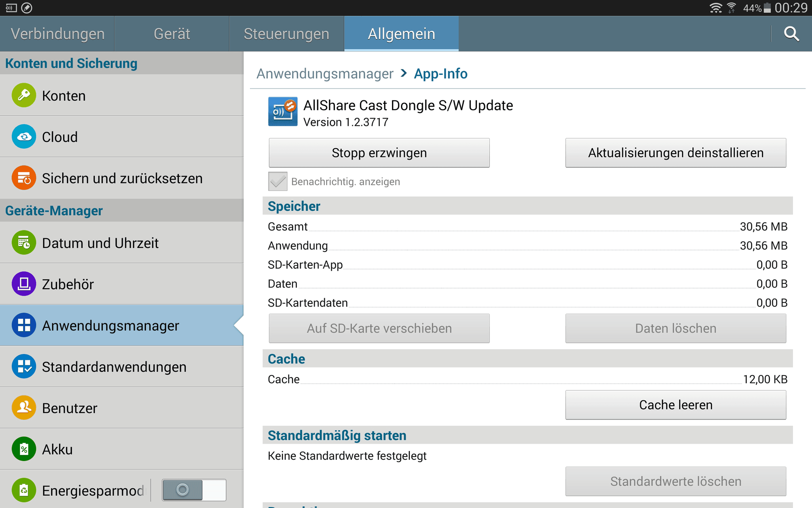Viewport: 812px width, 508px height.
Task: Open the Konten settings entry
Action: pyautogui.click(x=122, y=95)
